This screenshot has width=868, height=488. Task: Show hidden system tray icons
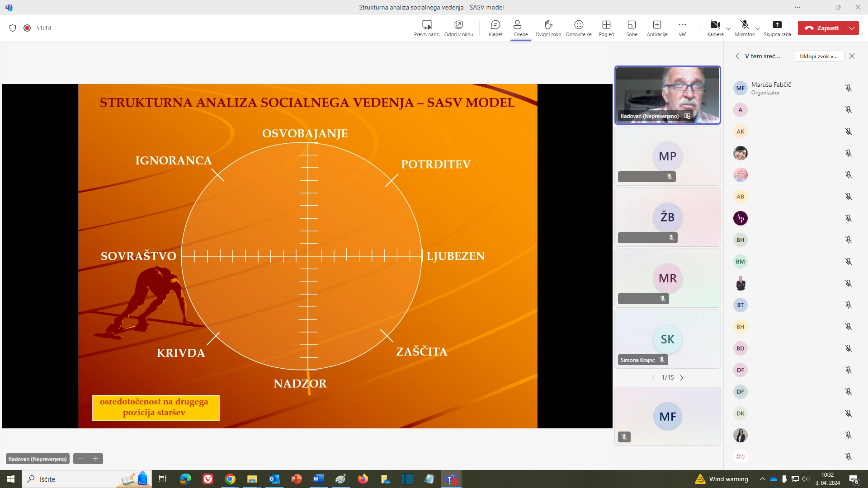[763, 479]
